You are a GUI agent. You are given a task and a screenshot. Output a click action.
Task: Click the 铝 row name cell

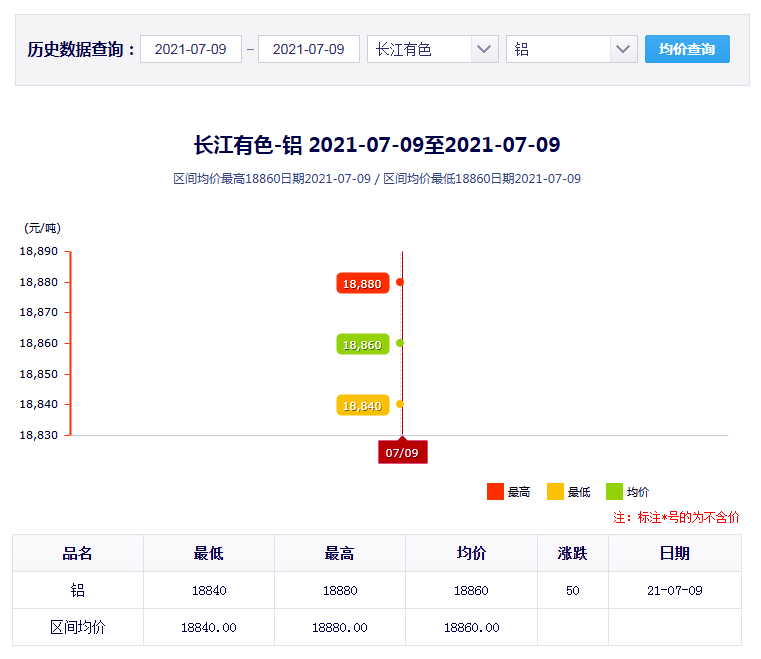78,590
